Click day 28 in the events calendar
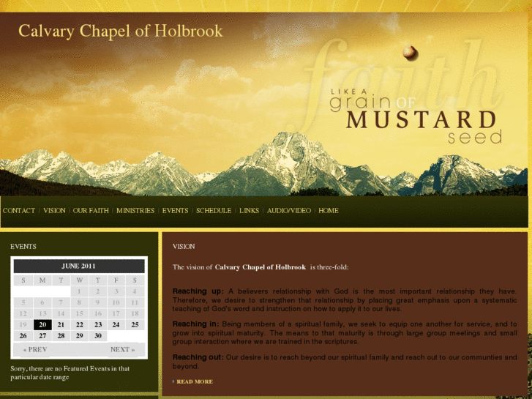 pos(61,336)
